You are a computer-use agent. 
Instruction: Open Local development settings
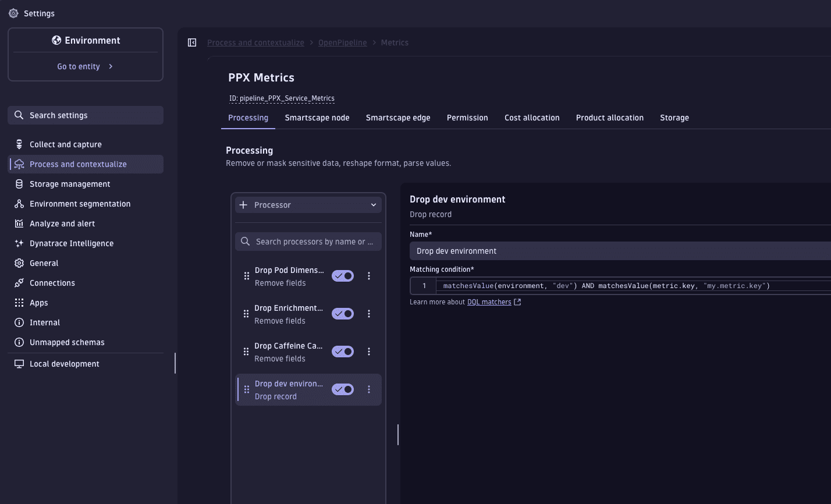(x=64, y=363)
